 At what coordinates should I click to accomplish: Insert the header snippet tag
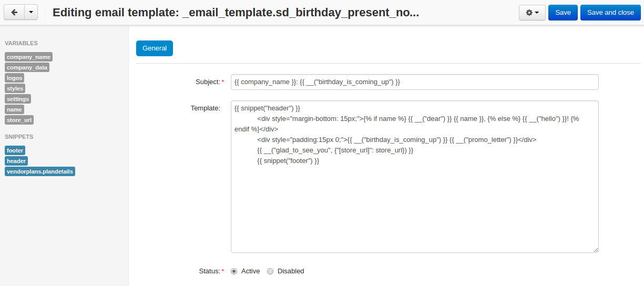[16, 161]
